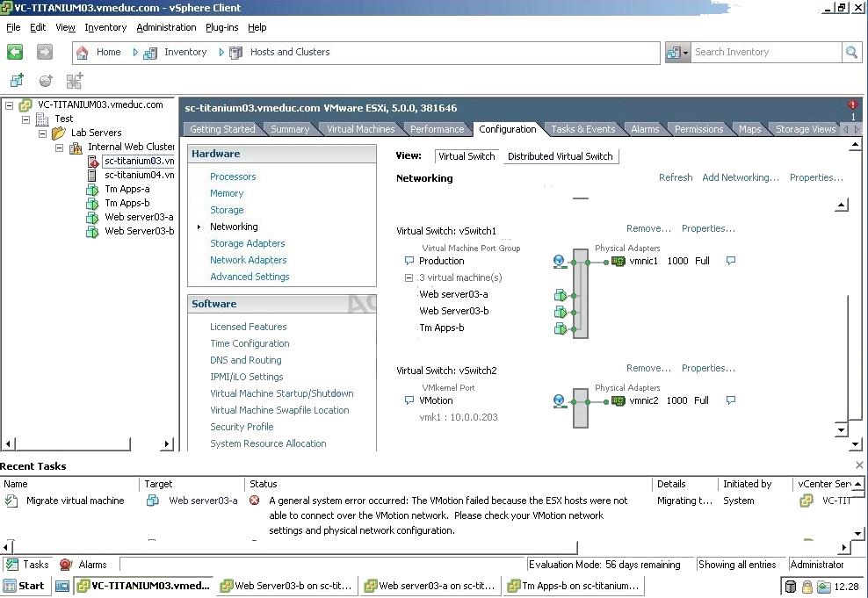Click the Tasks icon in status bar

pos(11,565)
